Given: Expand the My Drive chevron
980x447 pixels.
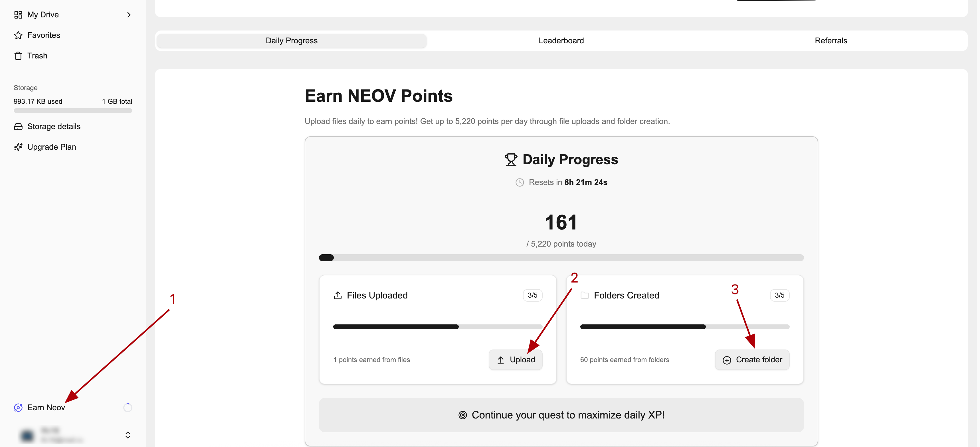Looking at the screenshot, I should (129, 15).
